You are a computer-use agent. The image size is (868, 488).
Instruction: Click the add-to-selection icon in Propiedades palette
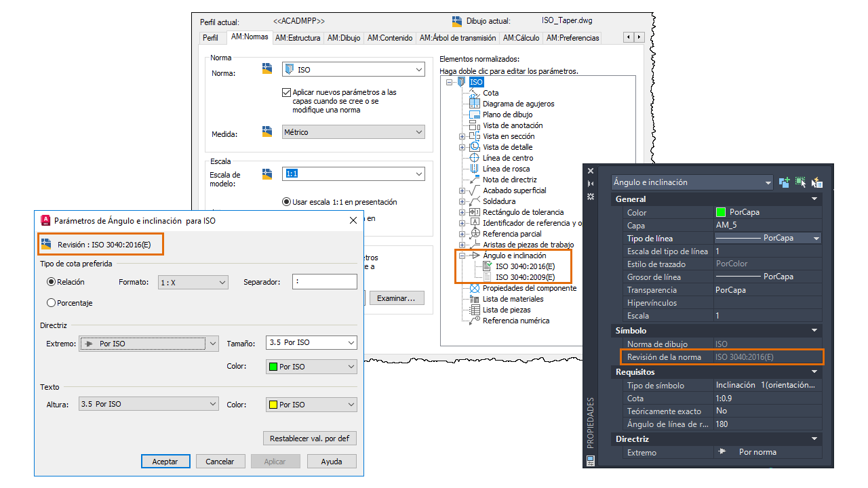[x=785, y=182]
